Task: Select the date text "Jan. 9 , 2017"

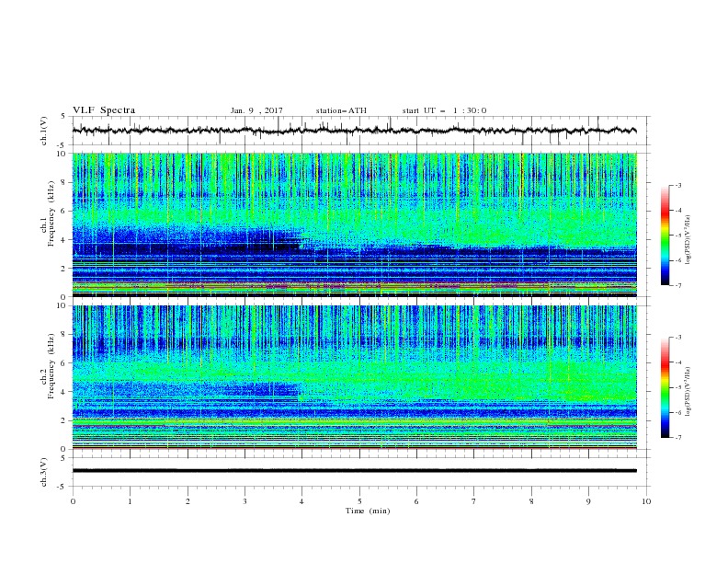Action: [x=256, y=110]
